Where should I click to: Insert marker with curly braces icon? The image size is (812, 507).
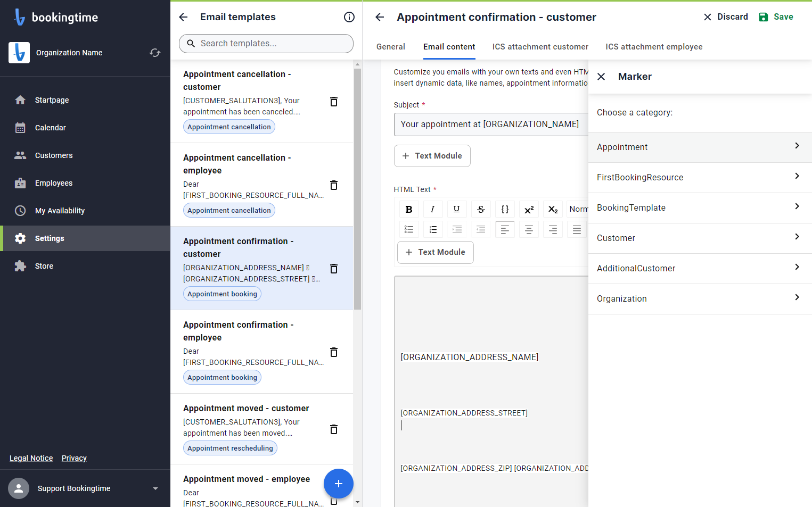tap(505, 209)
